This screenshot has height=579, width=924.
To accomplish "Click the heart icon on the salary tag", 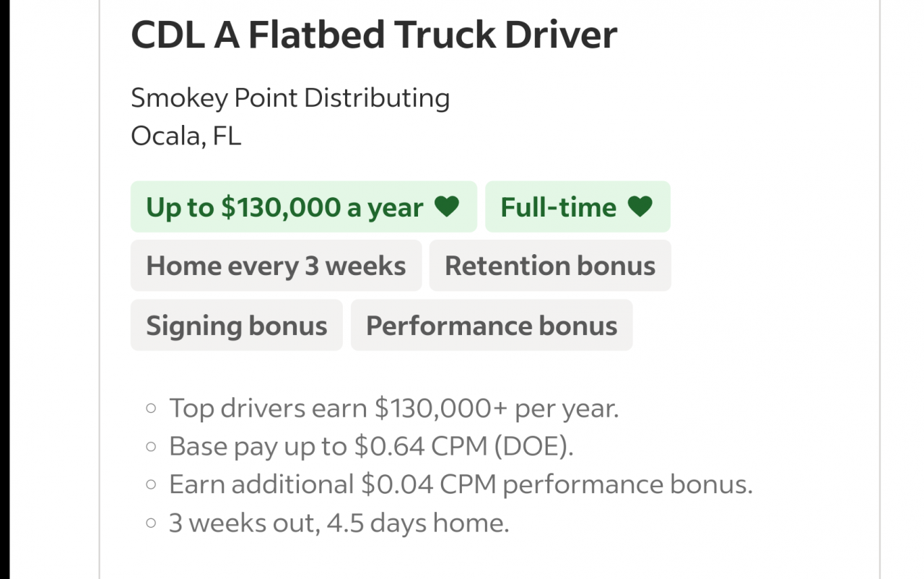I will (x=447, y=207).
